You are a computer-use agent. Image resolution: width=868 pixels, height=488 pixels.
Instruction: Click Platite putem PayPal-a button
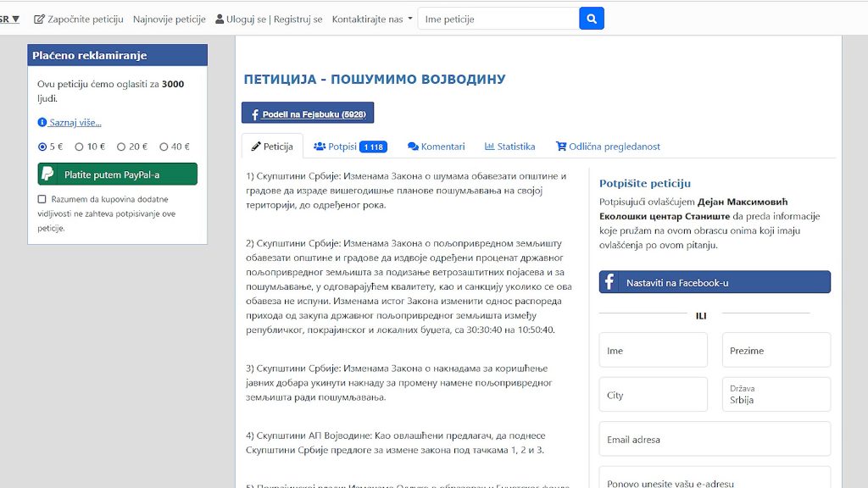[x=117, y=175]
